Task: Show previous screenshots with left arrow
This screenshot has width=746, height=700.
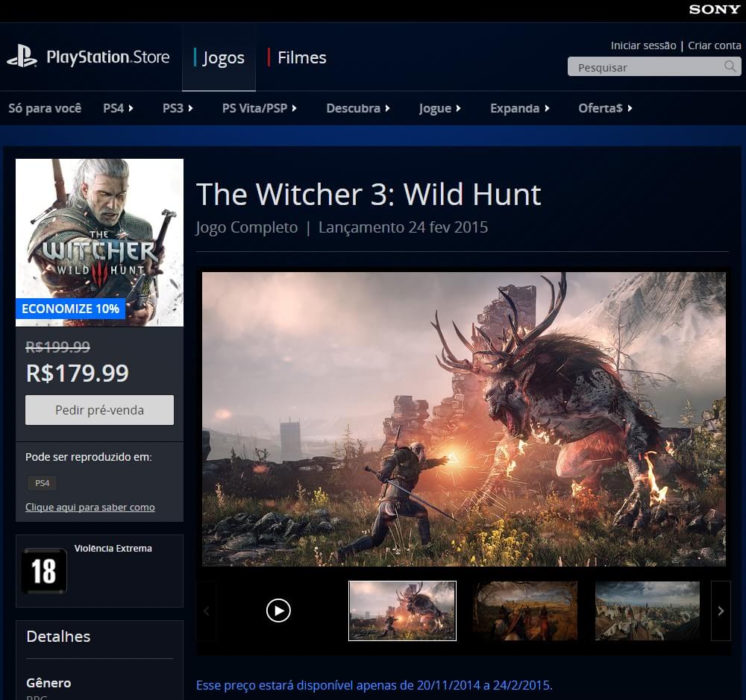Action: tap(207, 611)
